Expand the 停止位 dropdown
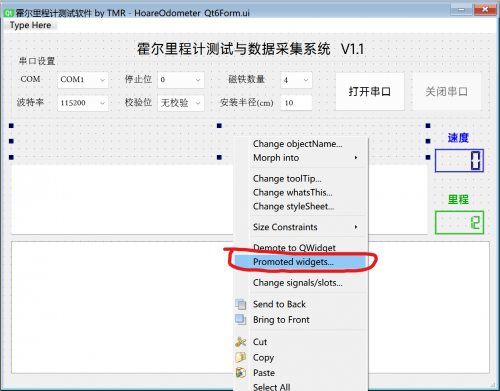Screen dimensions: 500x391 181,80
